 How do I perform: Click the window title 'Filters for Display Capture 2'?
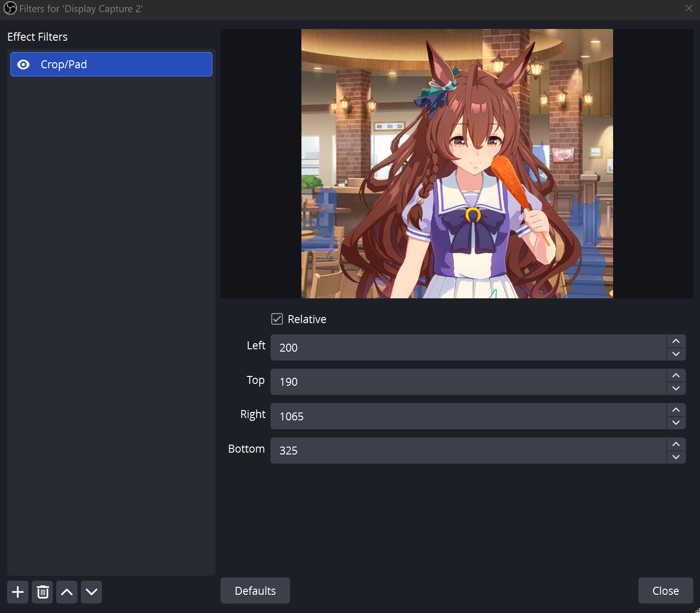click(81, 9)
